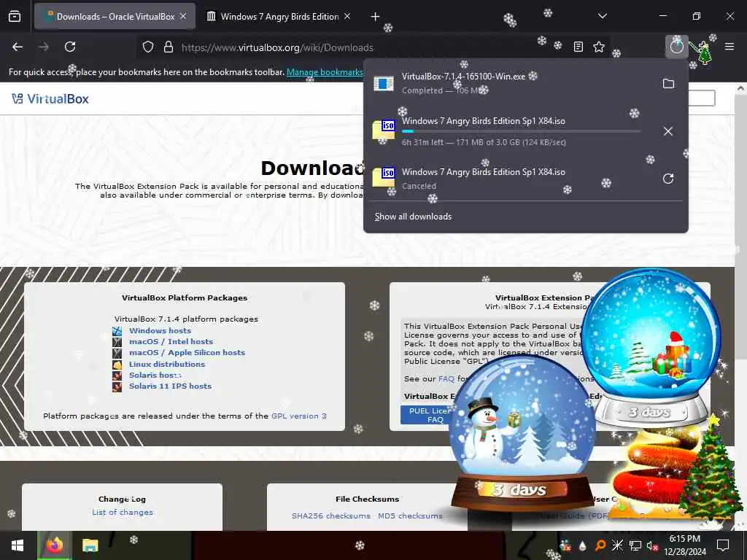
Task: Click the Firefox View icon
Action: coord(15,17)
